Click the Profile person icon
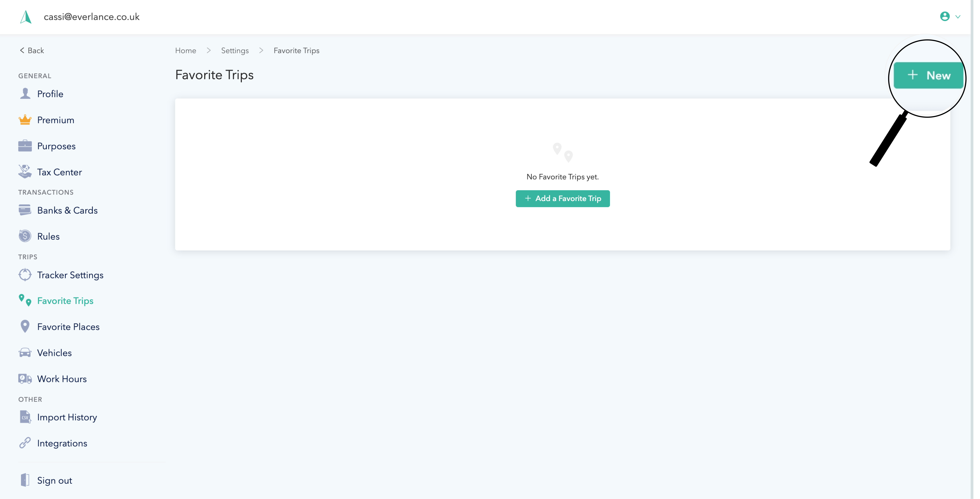The width and height of the screenshot is (980, 499). point(25,94)
